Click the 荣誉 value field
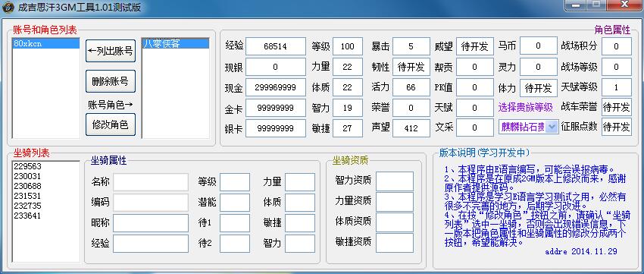Viewport: 644px width, 274px height. click(x=411, y=108)
